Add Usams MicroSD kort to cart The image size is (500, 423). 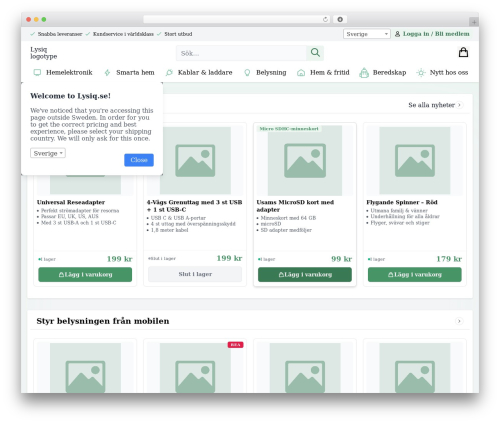[305, 275]
